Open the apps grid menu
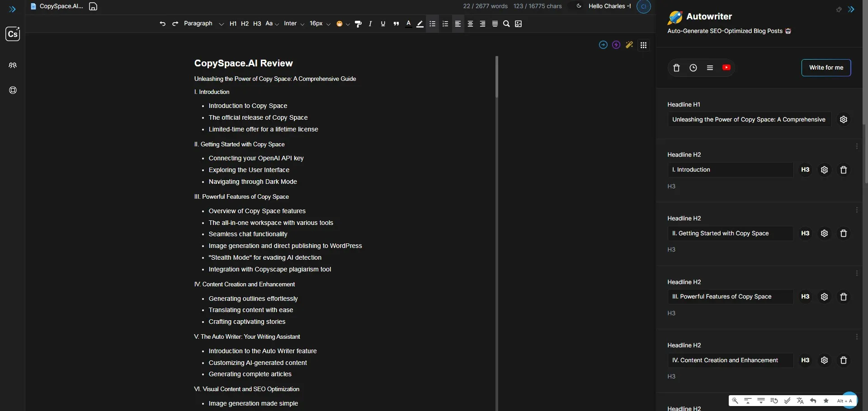 pyautogui.click(x=643, y=45)
